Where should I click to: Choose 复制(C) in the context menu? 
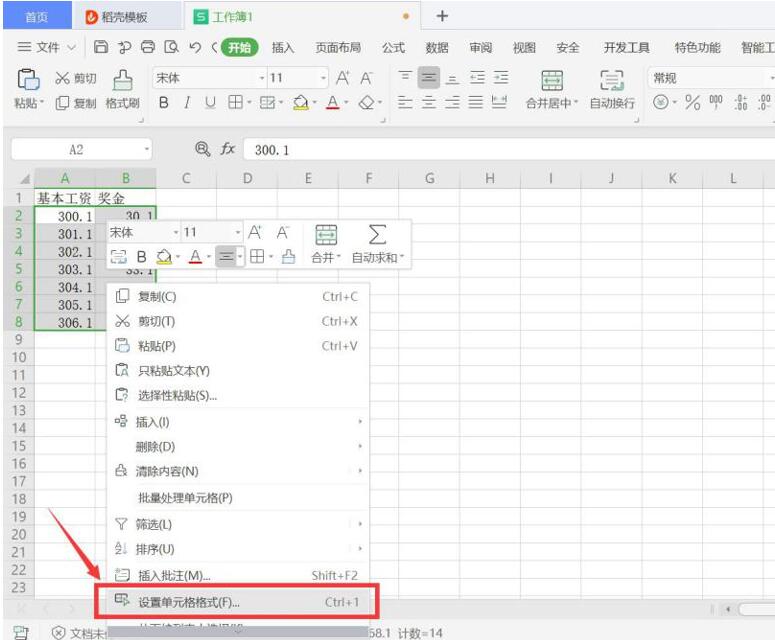click(x=238, y=297)
